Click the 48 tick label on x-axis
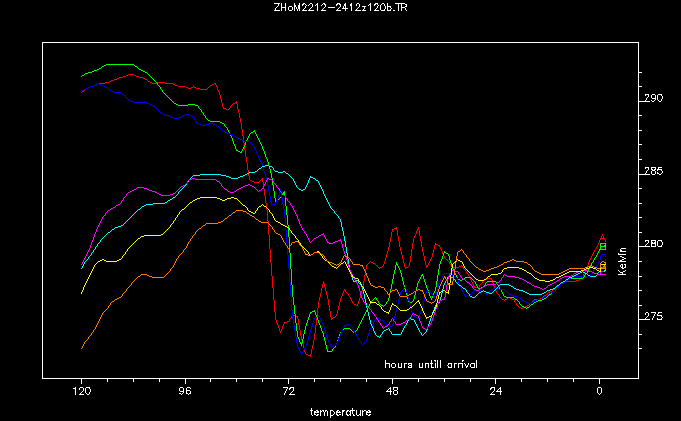This screenshot has height=421, width=681. click(x=392, y=391)
